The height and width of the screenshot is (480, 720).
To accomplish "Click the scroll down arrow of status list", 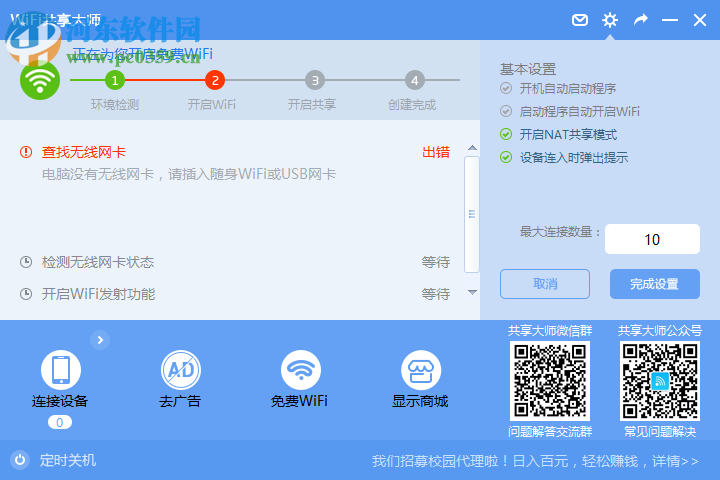I will [472, 292].
